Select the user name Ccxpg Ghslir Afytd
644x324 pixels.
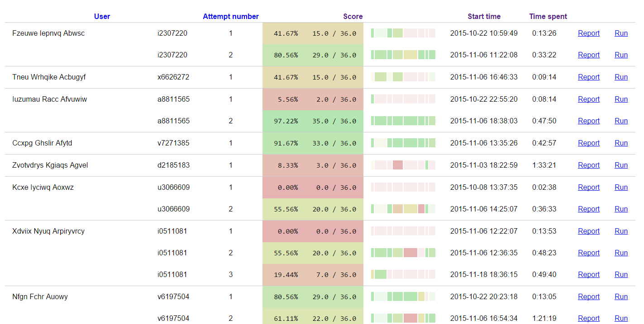(x=42, y=143)
